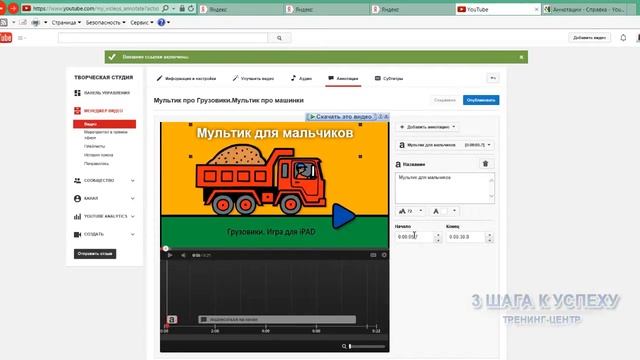Open the Add annotation dropdown
The width and height of the screenshot is (640, 360).
[427, 127]
